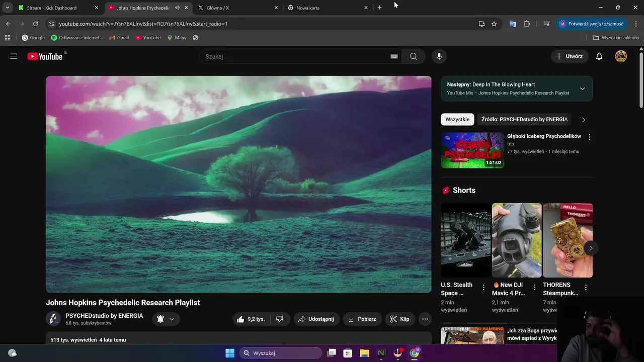Open the Gmail bookmark
Image resolution: width=644 pixels, height=362 pixels.
pos(119,38)
